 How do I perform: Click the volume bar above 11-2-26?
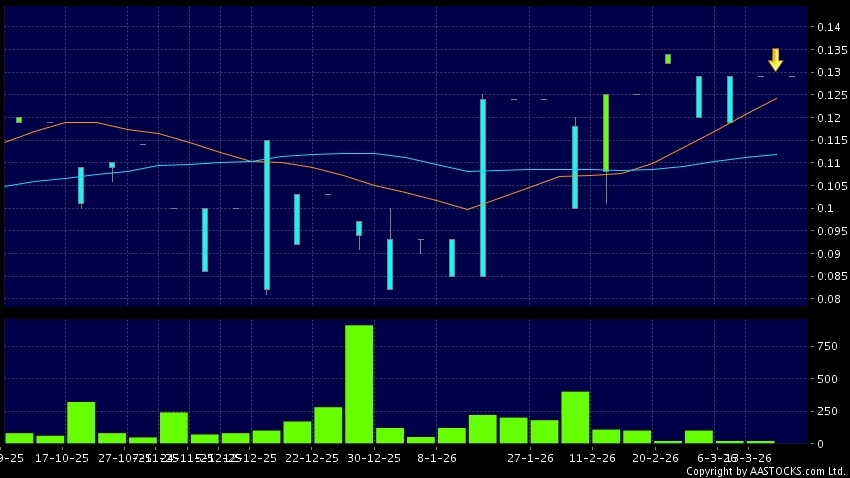coord(575,417)
